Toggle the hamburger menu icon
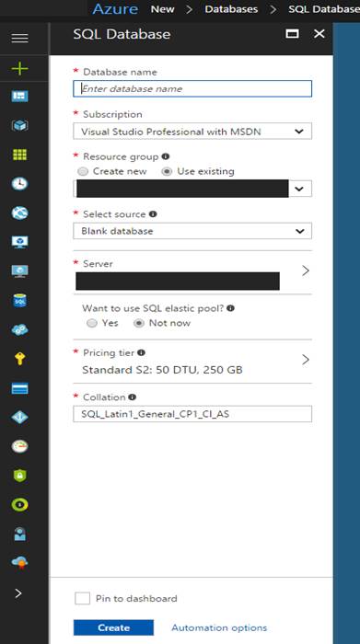The width and height of the screenshot is (360, 644). point(19,39)
